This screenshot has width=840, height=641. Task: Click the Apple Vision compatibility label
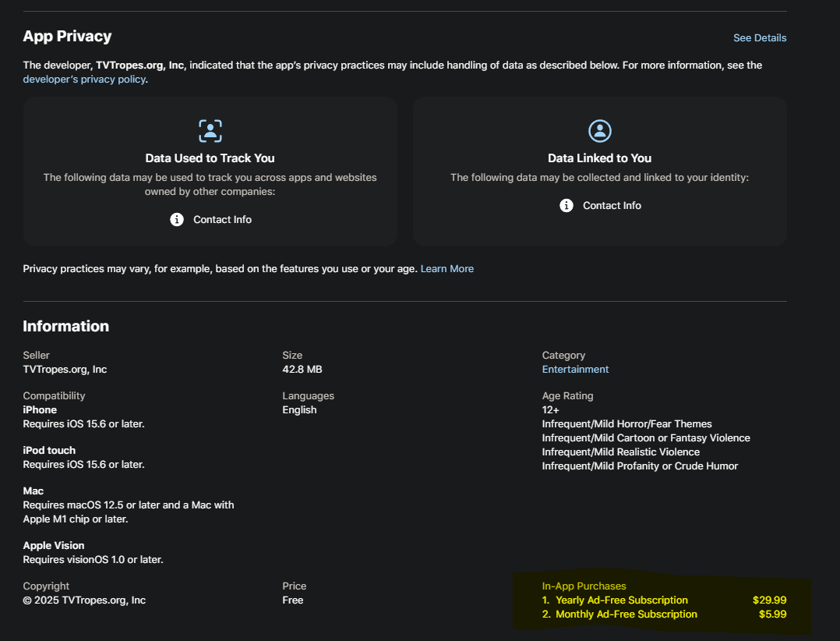click(54, 546)
